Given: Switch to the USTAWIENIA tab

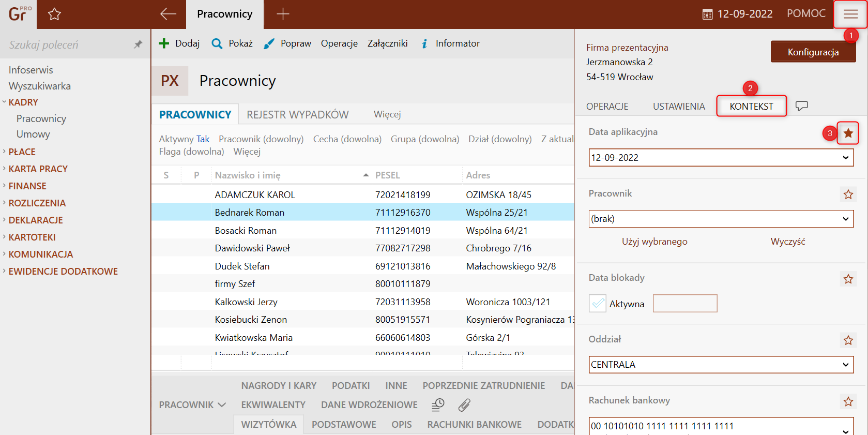Looking at the screenshot, I should tap(678, 107).
